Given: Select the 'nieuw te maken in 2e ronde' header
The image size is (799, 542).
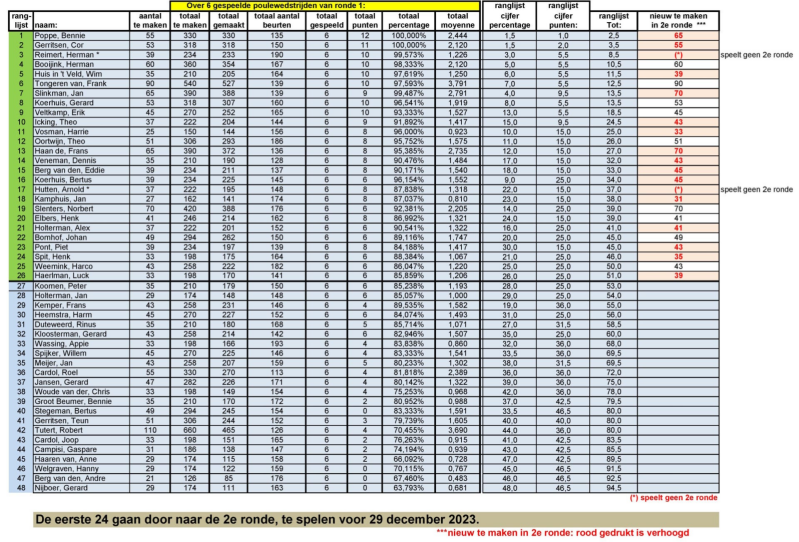Looking at the screenshot, I should click(x=678, y=21).
